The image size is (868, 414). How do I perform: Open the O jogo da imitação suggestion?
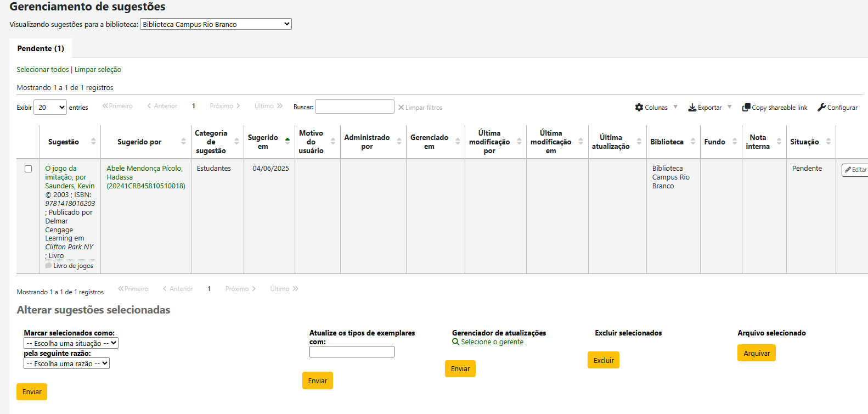pos(61,169)
